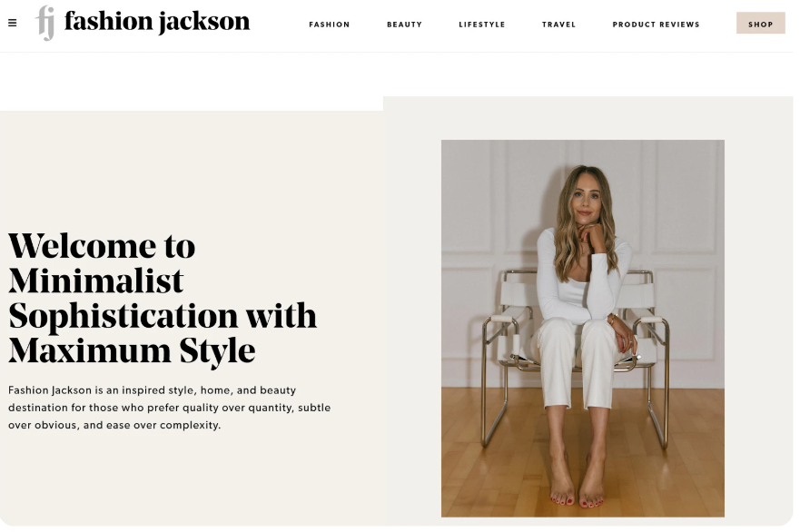Open the Beauty menu item

[404, 25]
